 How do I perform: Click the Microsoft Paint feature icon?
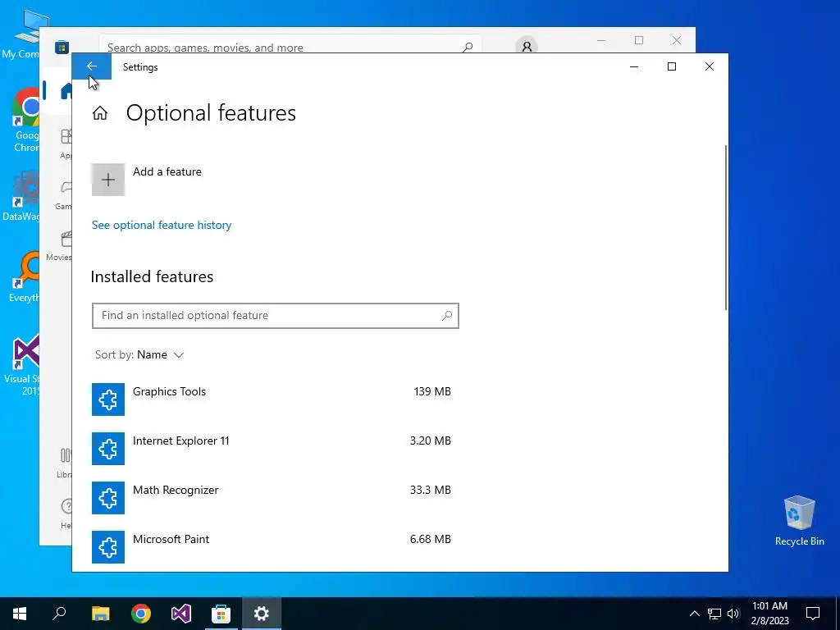[108, 547]
